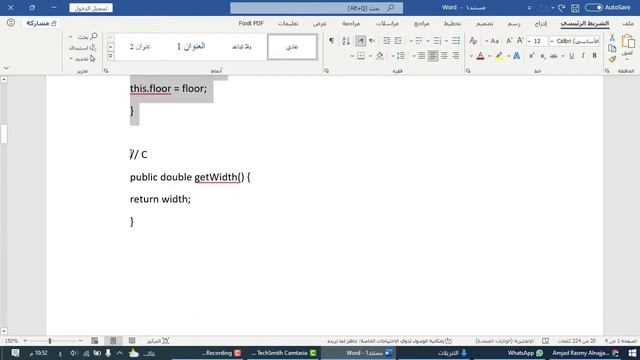The height and width of the screenshot is (360, 640).
Task: Open the Change Case Aa menu
Action: point(494,41)
